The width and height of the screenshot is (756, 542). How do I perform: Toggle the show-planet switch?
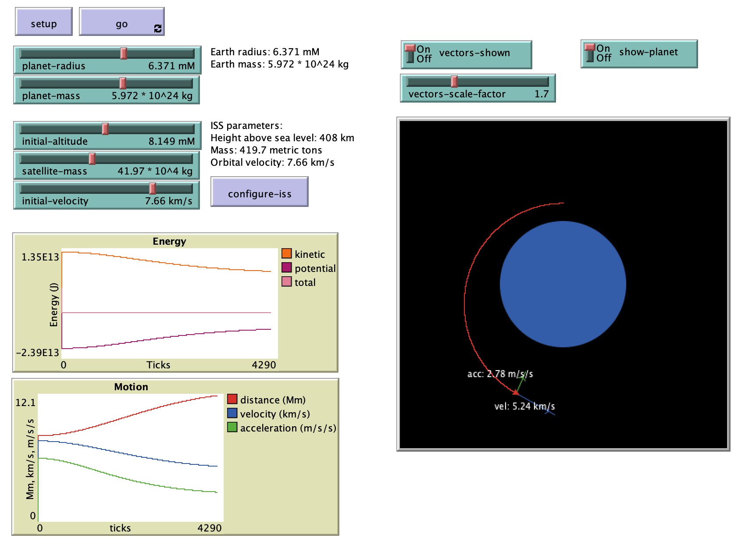(x=590, y=53)
